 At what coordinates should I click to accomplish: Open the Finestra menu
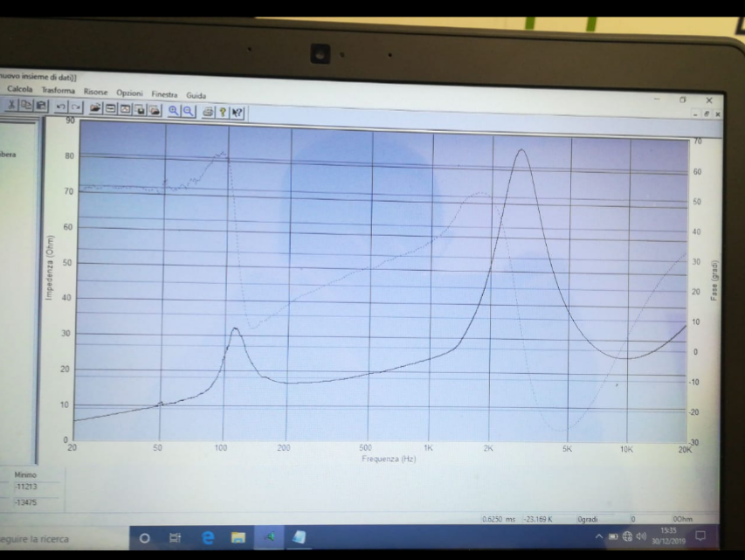164,94
